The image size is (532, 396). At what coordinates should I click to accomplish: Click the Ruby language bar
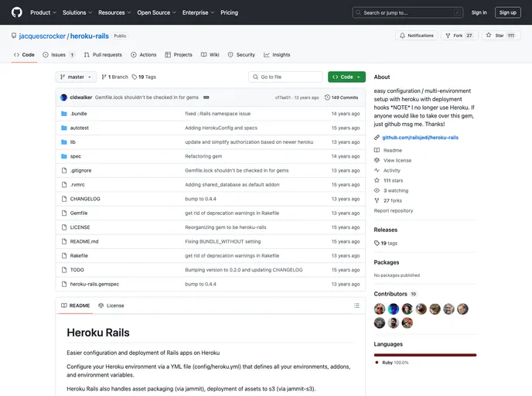[x=425, y=355]
